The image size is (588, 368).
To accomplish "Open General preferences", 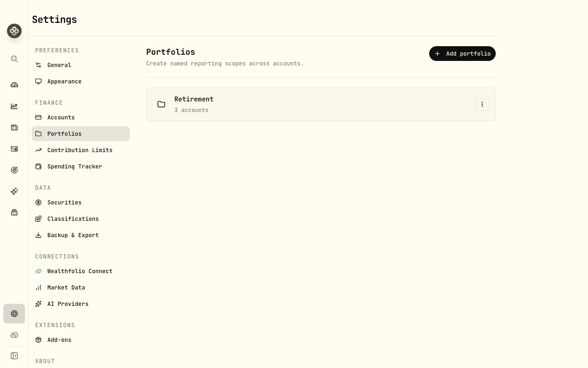I will pyautogui.click(x=81, y=65).
